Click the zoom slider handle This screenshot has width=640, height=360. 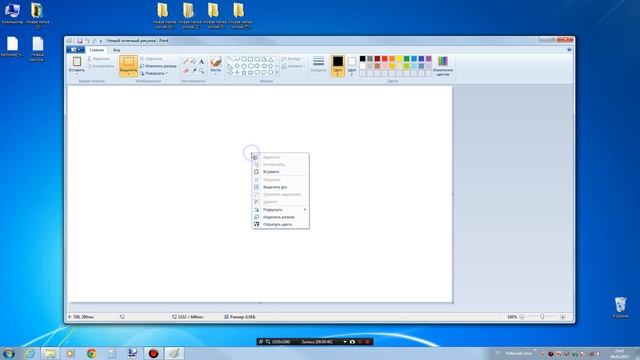(x=542, y=317)
